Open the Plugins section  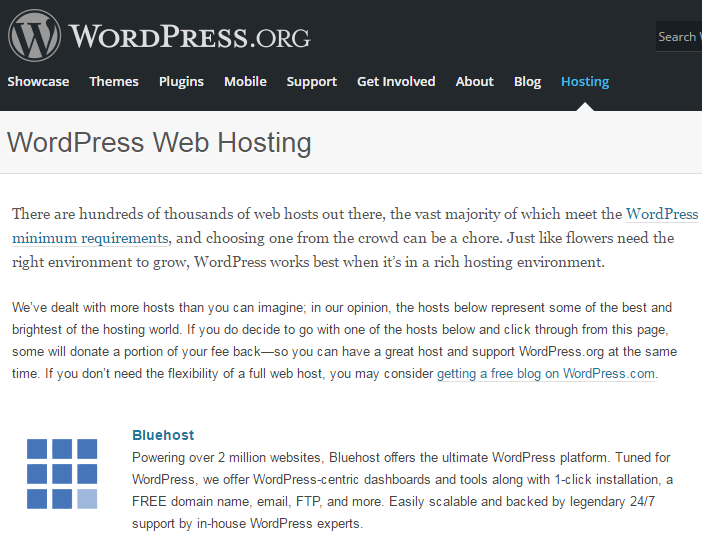[x=181, y=81]
